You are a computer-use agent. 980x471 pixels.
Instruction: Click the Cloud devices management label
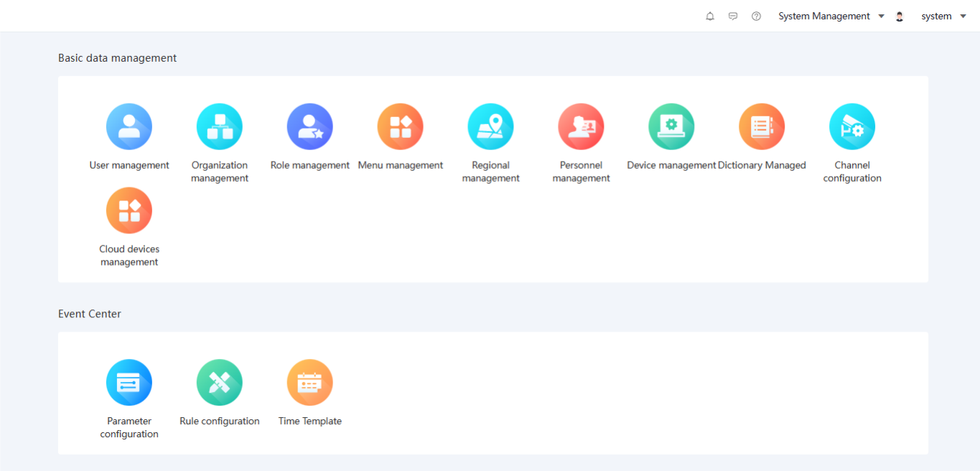point(129,256)
